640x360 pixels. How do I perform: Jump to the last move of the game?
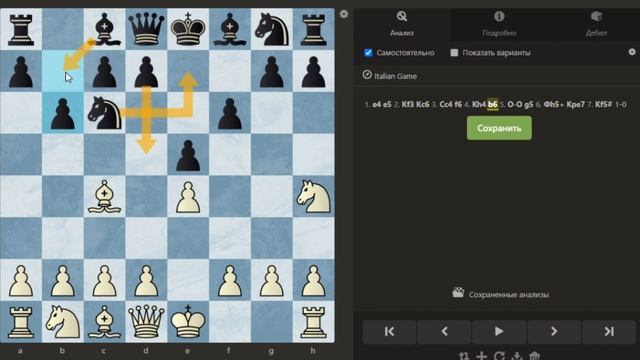click(609, 331)
